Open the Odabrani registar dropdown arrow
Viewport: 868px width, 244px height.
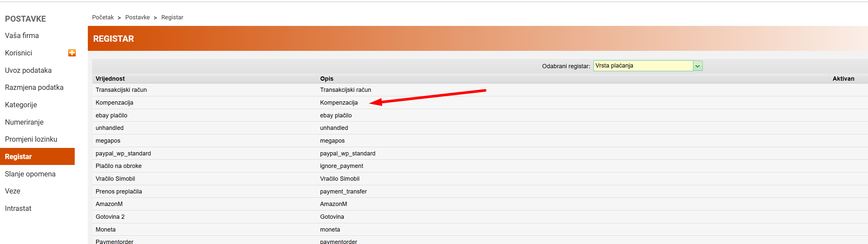[x=698, y=66]
